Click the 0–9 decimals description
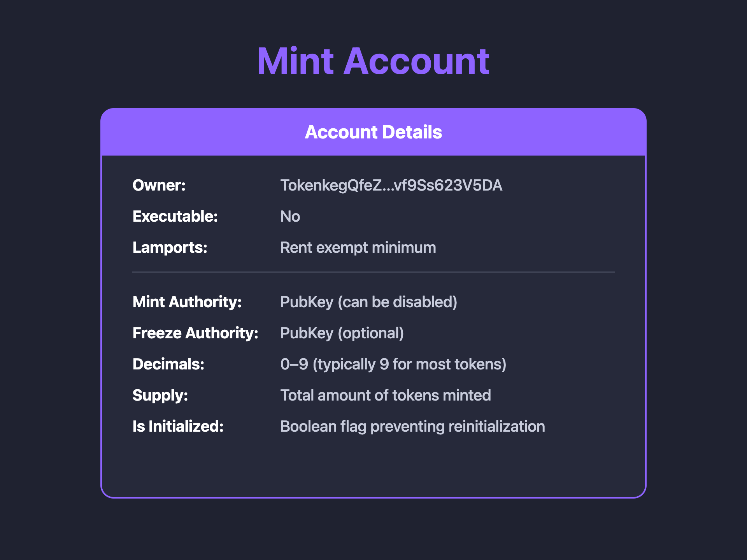This screenshot has width=747, height=560. 393,364
